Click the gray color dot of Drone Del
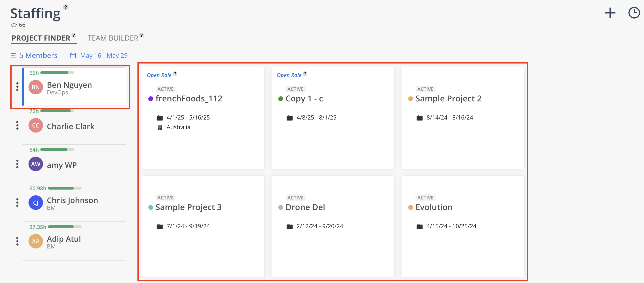Screen dimensions: 644x283 tap(280, 207)
